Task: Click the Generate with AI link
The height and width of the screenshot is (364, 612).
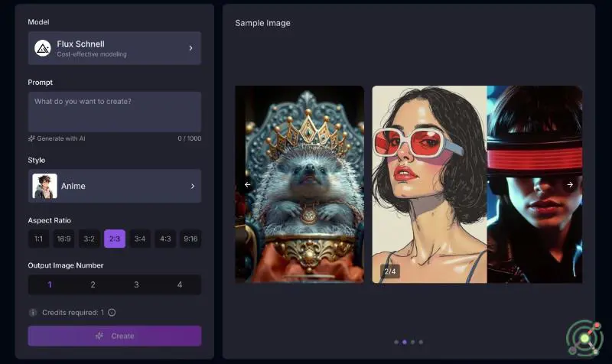Action: coord(61,138)
